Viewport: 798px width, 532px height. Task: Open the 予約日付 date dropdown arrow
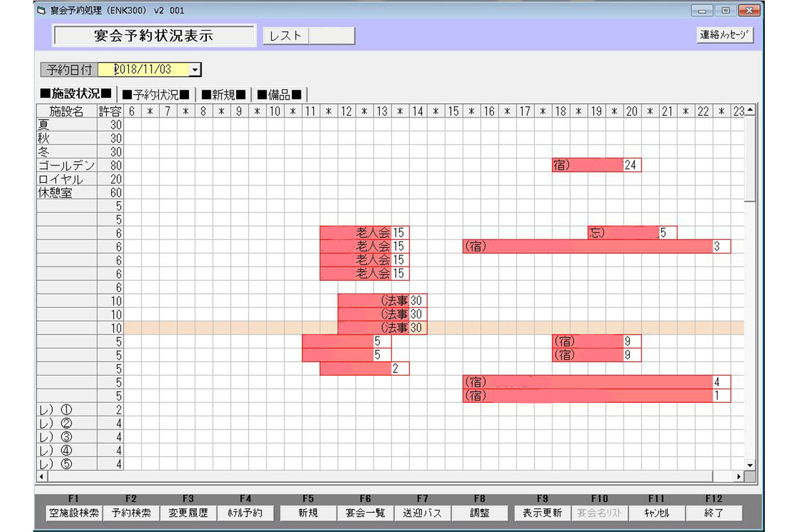tap(194, 69)
